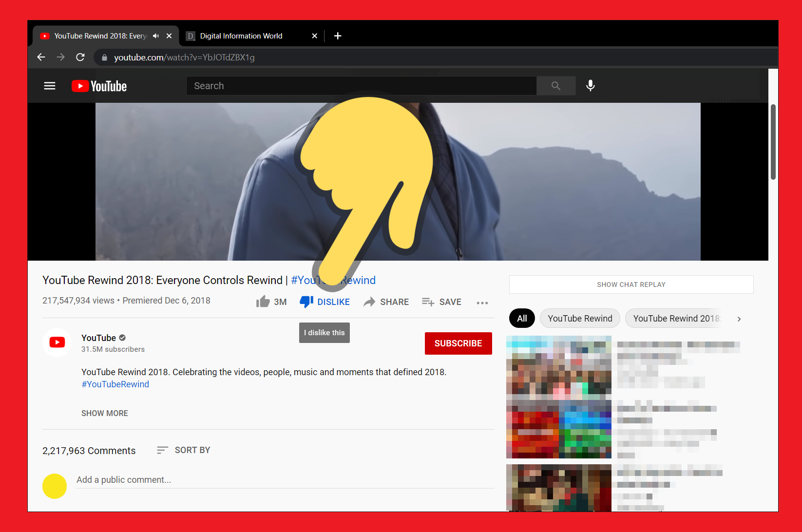Subscribe to the YouTube channel

coord(458,343)
